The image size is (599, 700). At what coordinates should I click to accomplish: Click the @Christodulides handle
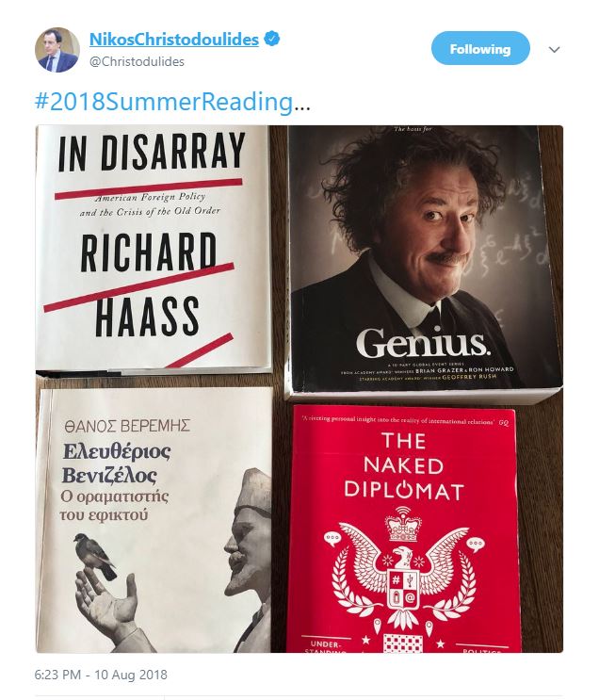(x=137, y=61)
